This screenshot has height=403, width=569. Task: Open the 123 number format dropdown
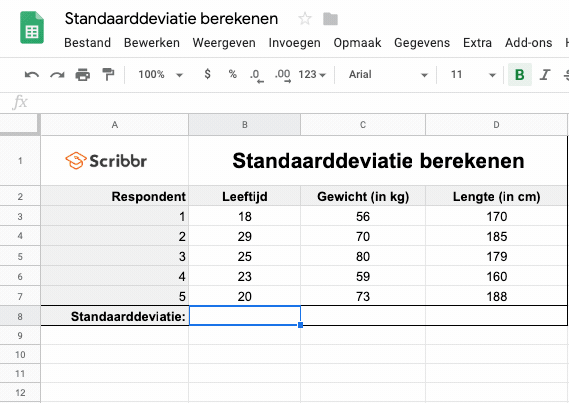(312, 74)
